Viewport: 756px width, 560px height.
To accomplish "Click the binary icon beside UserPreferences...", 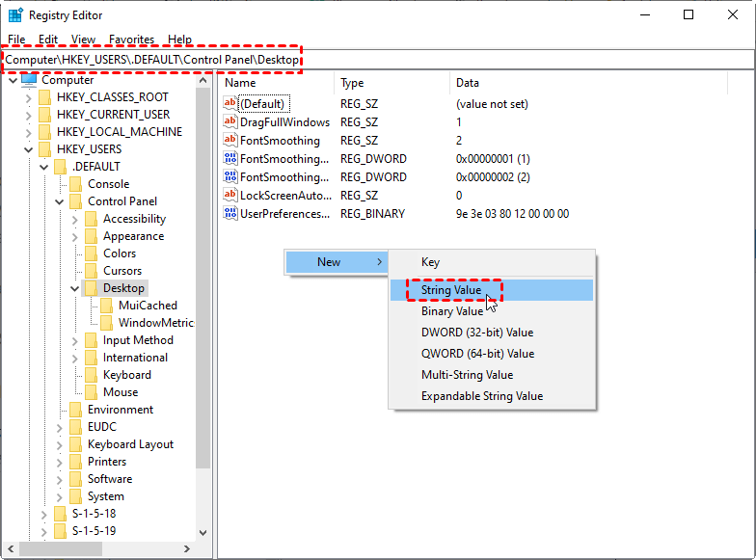I will 230,214.
